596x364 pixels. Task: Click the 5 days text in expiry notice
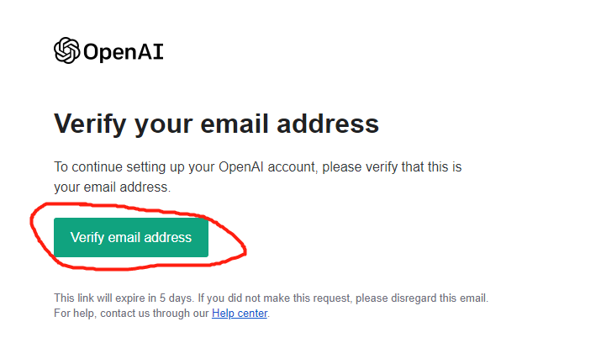pyautogui.click(x=176, y=298)
